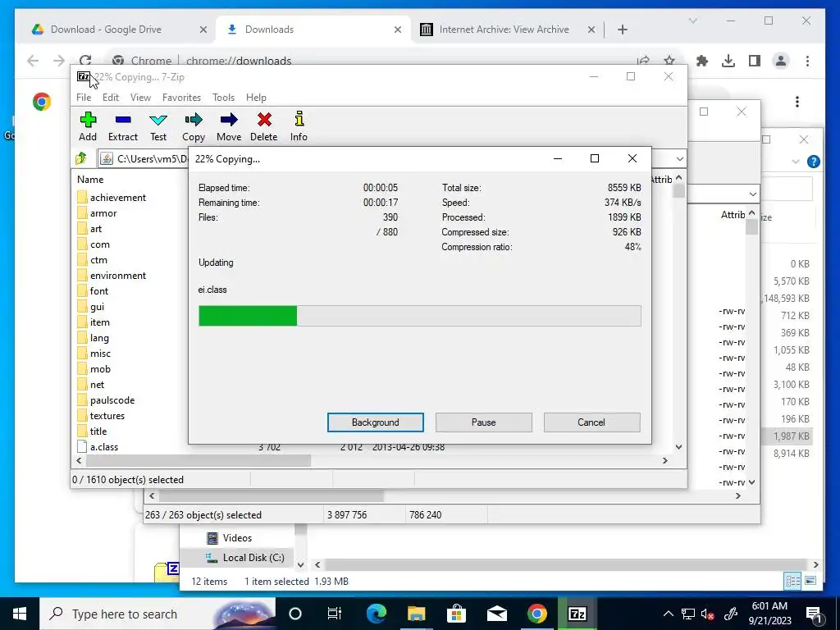Open Mail app from taskbar

(x=496, y=614)
